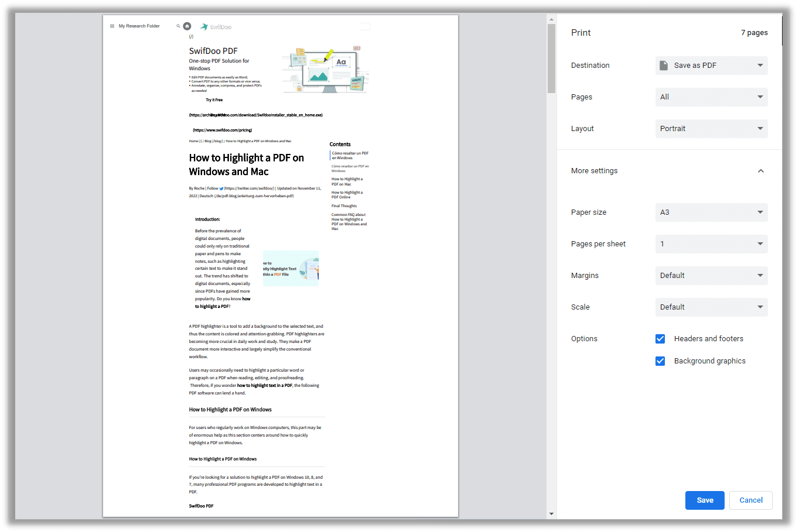Click the 'Contents' heading in preview
799x532 pixels.
[x=340, y=144]
